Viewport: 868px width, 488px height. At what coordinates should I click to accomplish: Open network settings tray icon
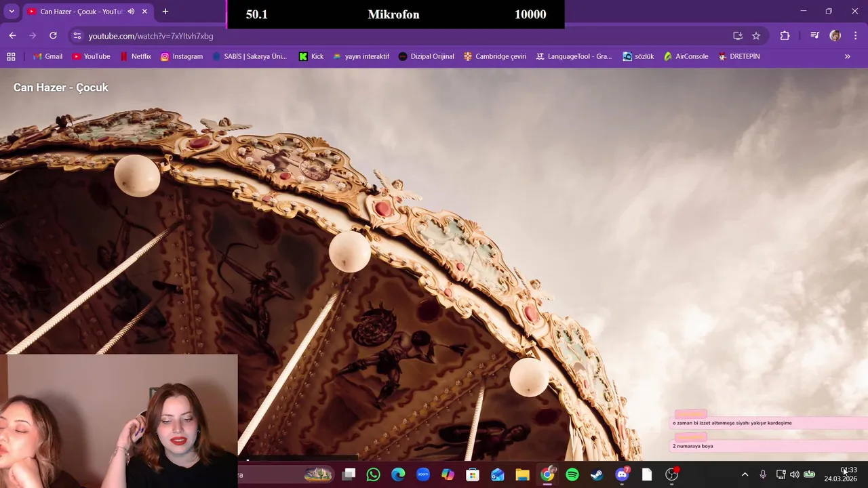pyautogui.click(x=781, y=474)
